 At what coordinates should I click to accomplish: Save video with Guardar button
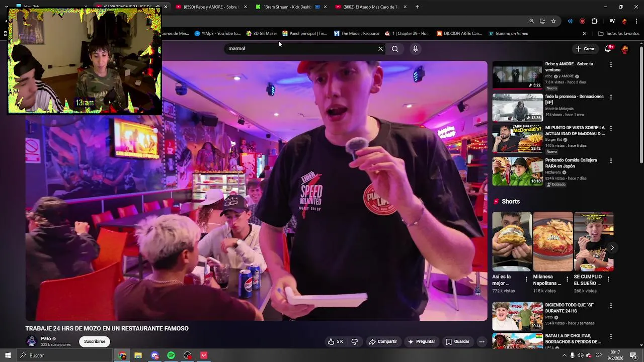pos(457,341)
